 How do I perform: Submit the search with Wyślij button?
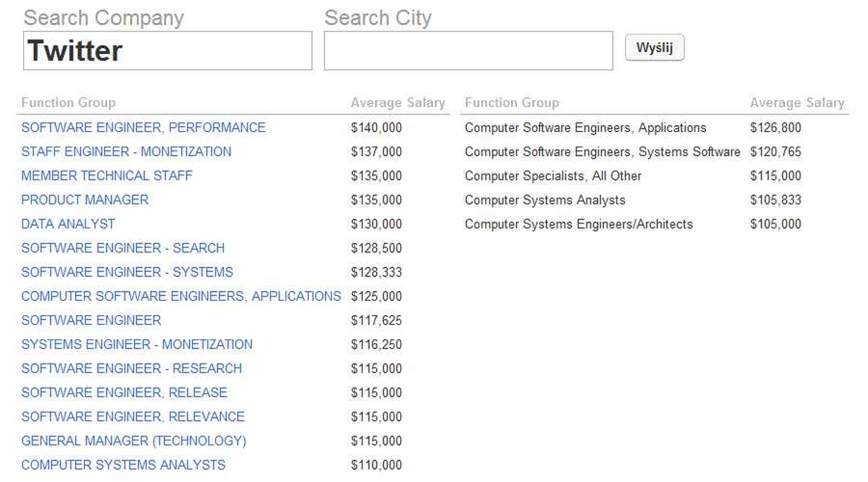(x=654, y=47)
